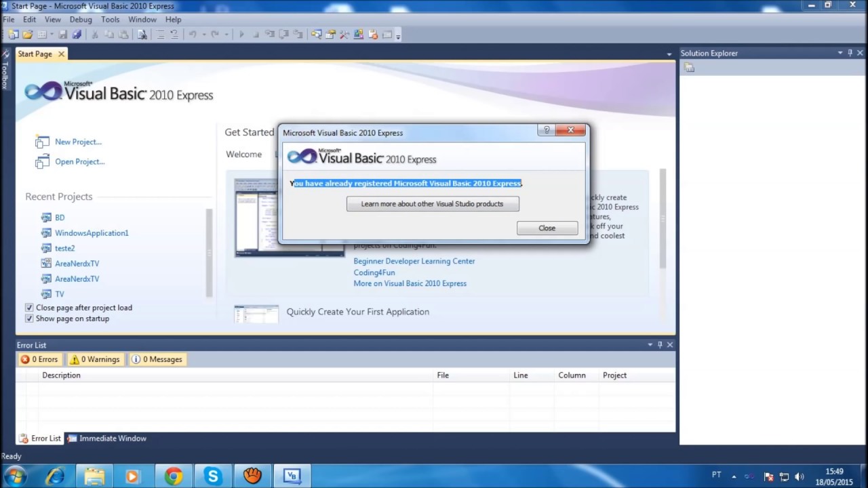Click the Google Chrome taskbar icon
Viewport: 868px width, 488px height.
tap(174, 476)
